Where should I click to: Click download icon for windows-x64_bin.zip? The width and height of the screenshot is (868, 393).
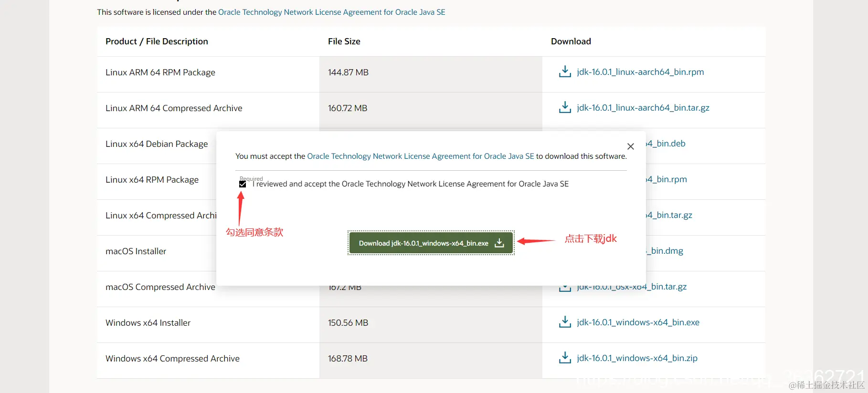[565, 358]
